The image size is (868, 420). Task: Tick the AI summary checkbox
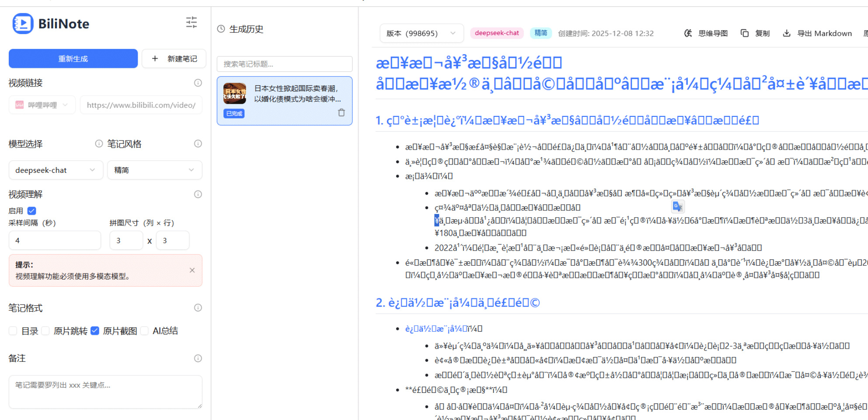click(145, 331)
